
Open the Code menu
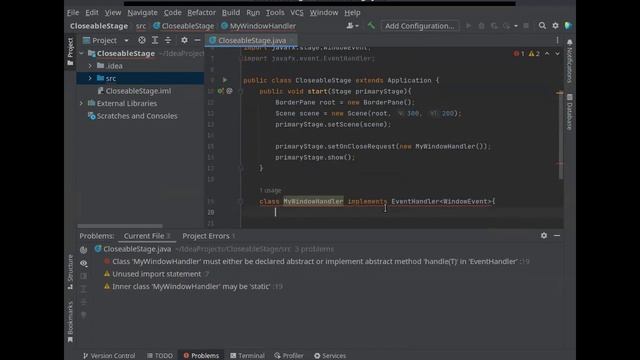172,13
